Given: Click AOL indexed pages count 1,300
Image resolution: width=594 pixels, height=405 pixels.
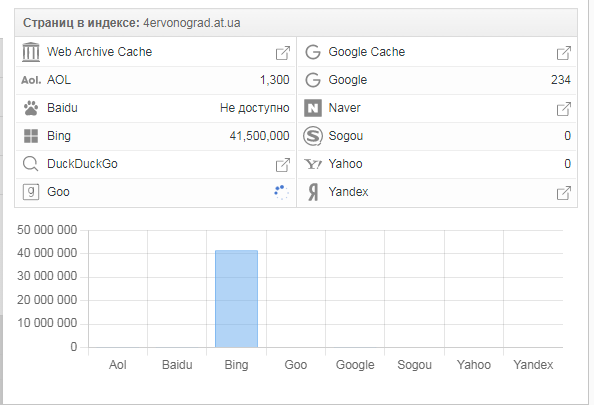Looking at the screenshot, I should [274, 80].
